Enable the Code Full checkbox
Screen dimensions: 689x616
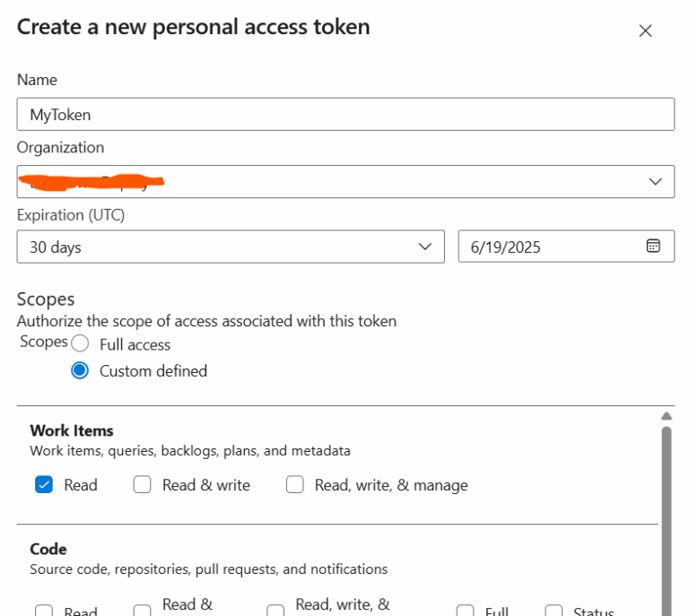pos(465,612)
